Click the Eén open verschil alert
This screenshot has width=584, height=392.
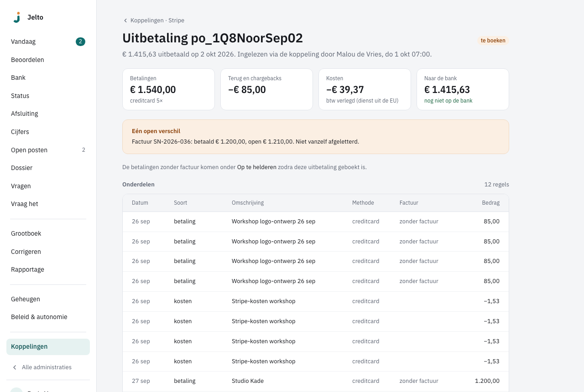316,137
